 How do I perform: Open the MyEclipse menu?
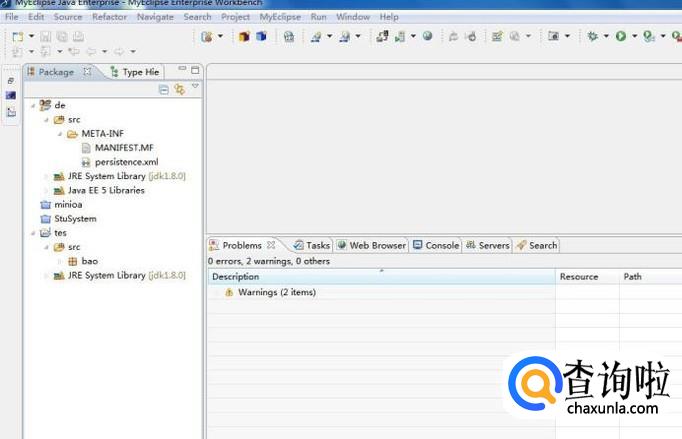pyautogui.click(x=279, y=17)
